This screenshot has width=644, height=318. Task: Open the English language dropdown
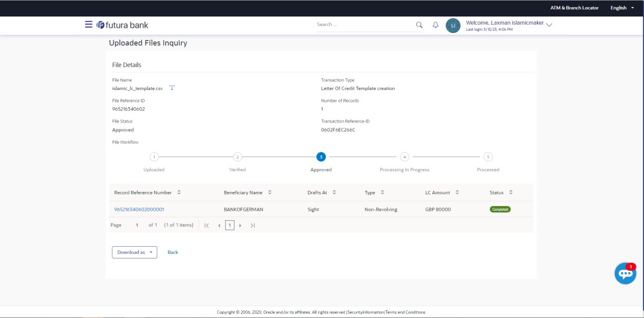[622, 8]
